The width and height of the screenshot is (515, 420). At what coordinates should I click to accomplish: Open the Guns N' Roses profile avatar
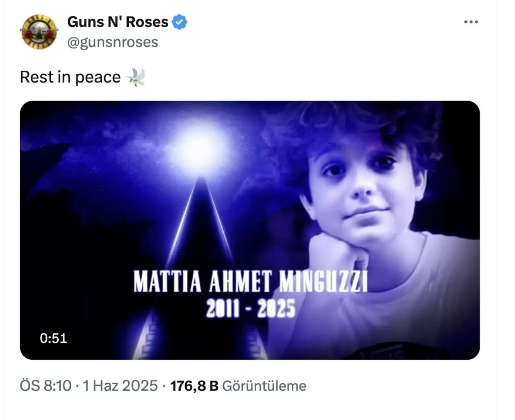pos(39,32)
